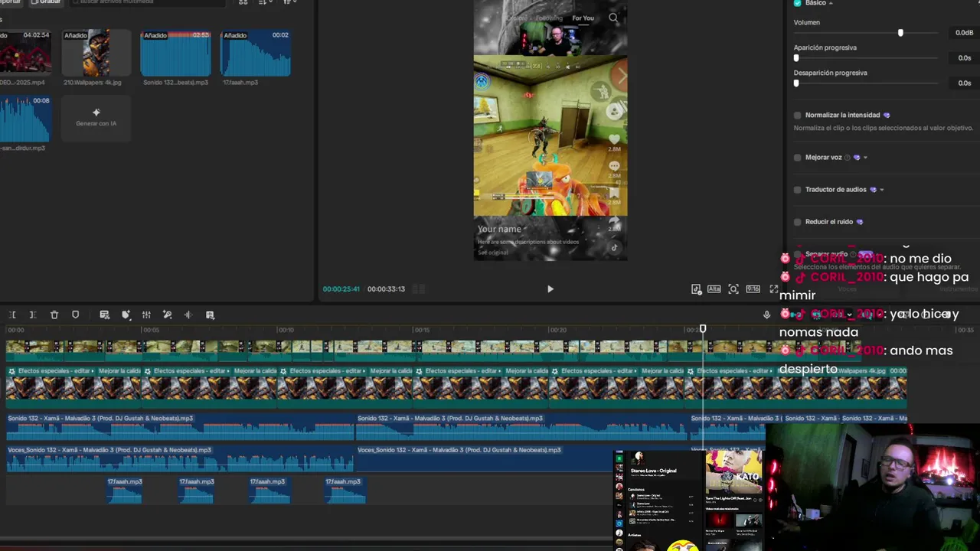This screenshot has width=980, height=551.
Task: Select the Sonido 132 beats mp3 thumbnail
Action: point(175,53)
